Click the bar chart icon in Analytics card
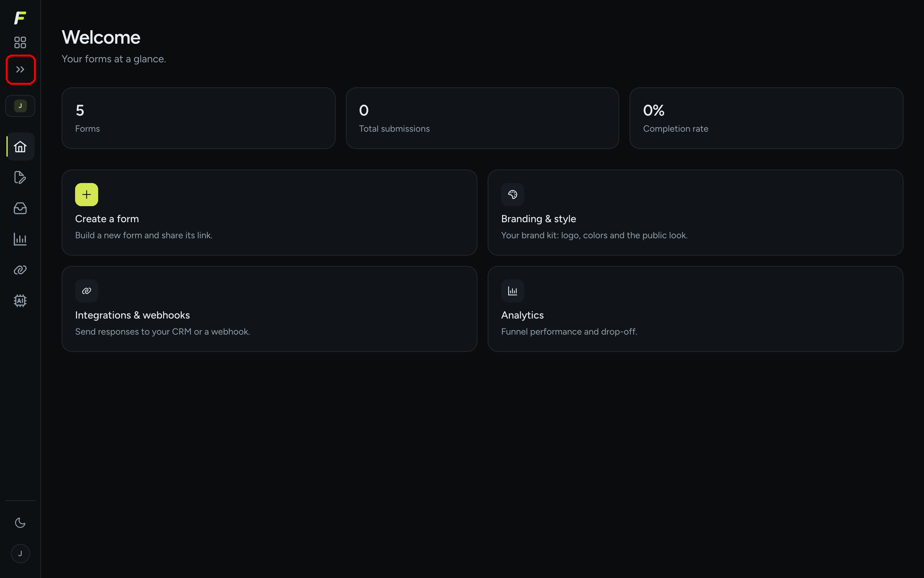The height and width of the screenshot is (578, 924). [x=512, y=291]
